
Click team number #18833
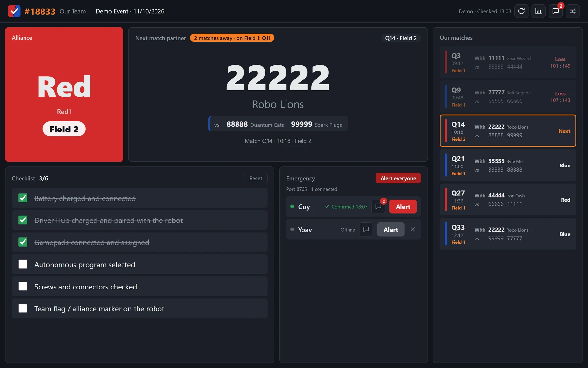[x=40, y=11]
